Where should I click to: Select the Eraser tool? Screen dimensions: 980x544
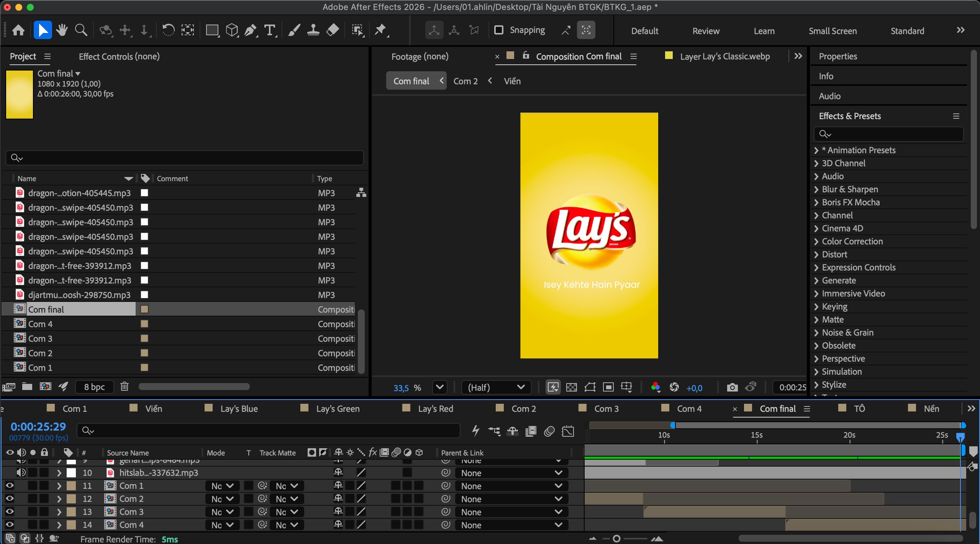click(333, 30)
